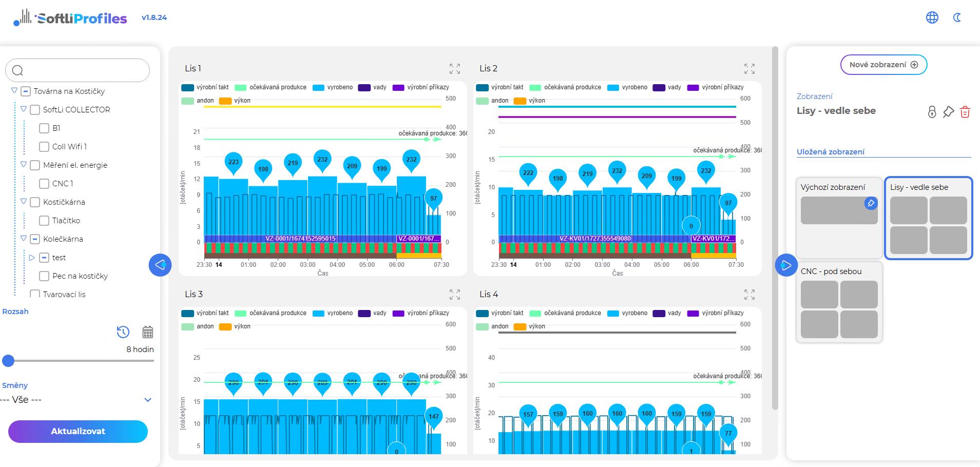Click order VZ-KV01/1727355549080 bar in Lis 2
This screenshot has width=980, height=467.
(x=595, y=239)
